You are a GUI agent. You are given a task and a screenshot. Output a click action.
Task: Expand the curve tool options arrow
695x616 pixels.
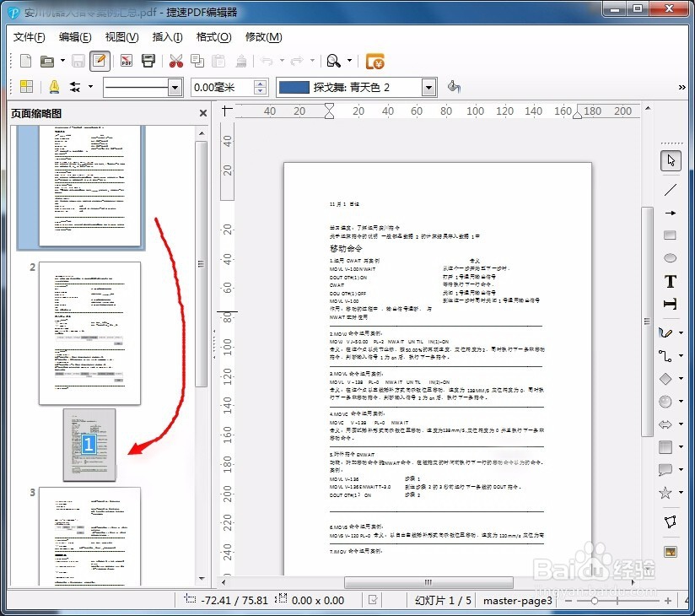pos(682,332)
